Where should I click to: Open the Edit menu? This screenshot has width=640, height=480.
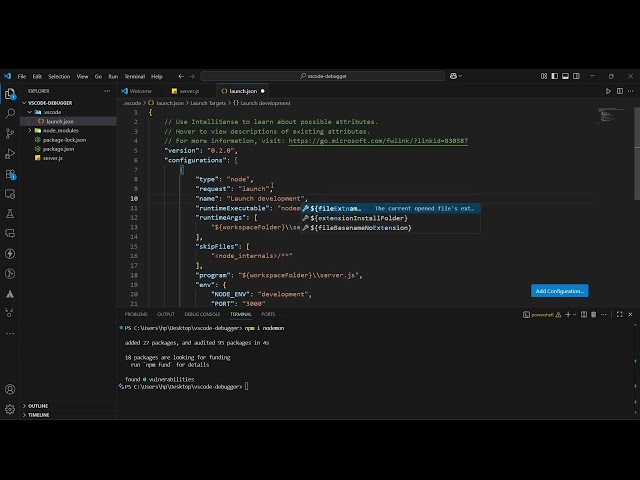point(37,76)
